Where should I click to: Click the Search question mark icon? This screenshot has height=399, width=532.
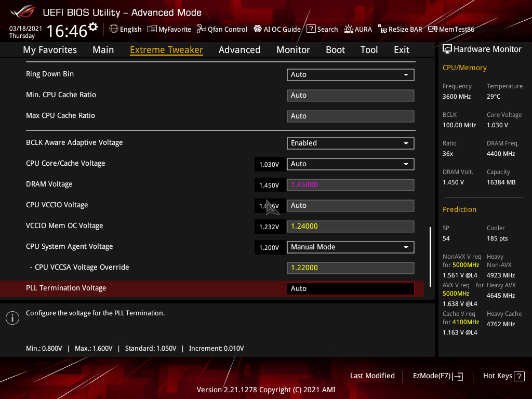311,29
